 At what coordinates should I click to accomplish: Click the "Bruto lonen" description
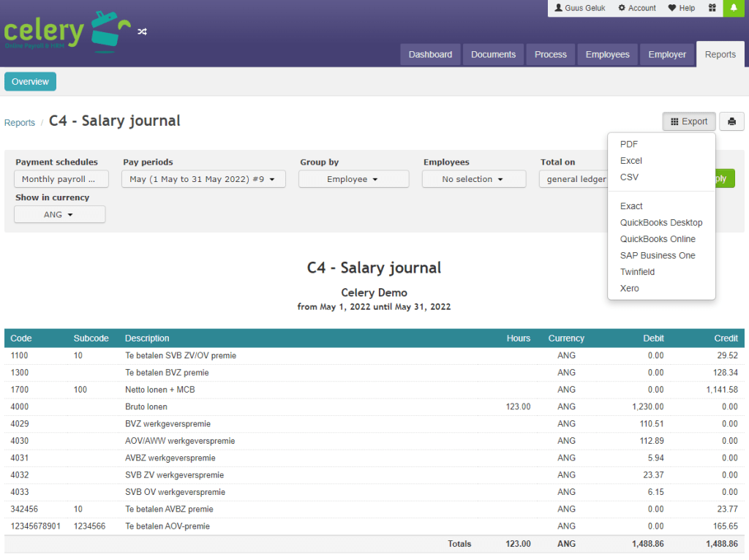(x=146, y=406)
